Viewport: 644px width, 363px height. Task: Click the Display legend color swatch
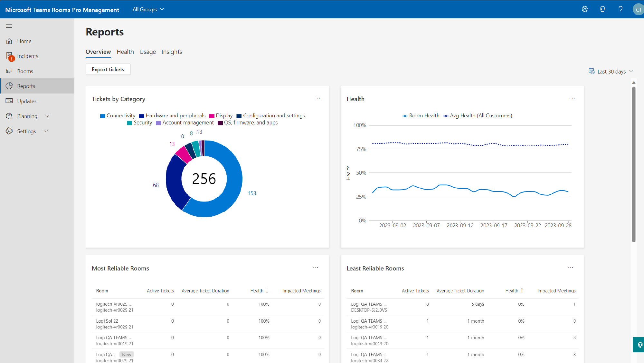tap(212, 116)
